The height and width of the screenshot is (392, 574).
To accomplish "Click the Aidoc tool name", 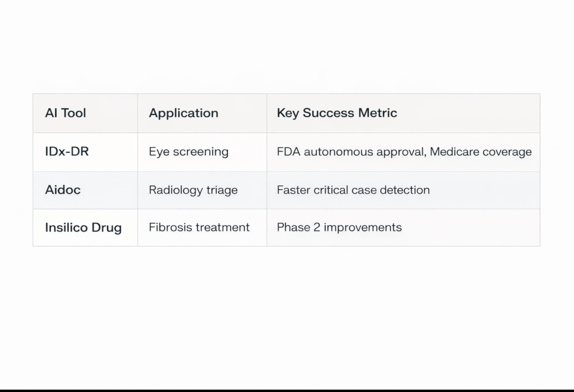I will 63,190.
